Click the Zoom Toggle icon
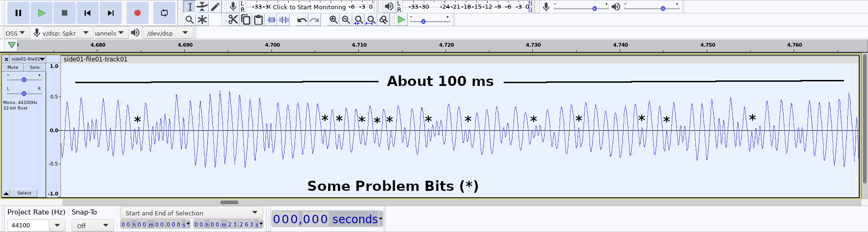The image size is (868, 232). [383, 19]
